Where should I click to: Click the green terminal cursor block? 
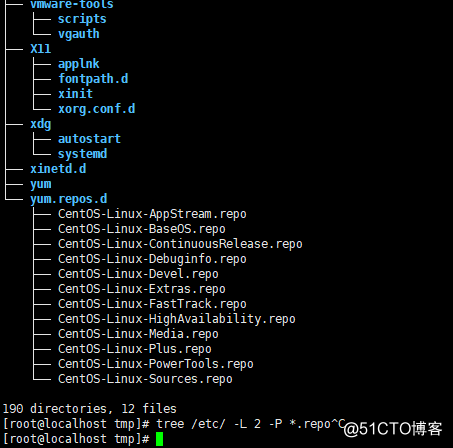[x=159, y=439]
